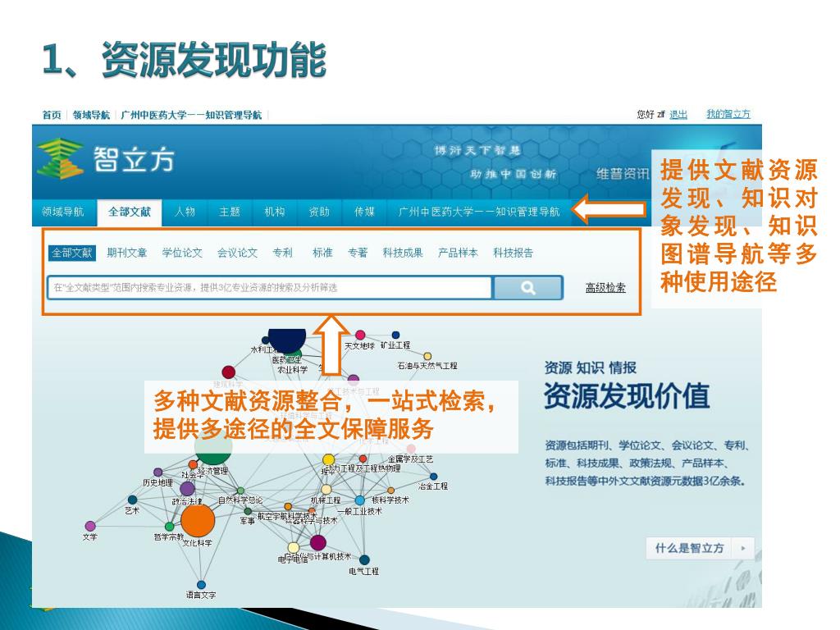Select the 自然科学总论 node
Viewport: 840px width, 630px height.
(240, 491)
